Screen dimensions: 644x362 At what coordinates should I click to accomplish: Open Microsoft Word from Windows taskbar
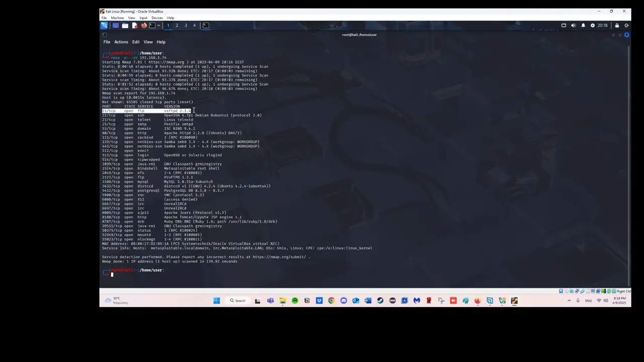click(368, 301)
